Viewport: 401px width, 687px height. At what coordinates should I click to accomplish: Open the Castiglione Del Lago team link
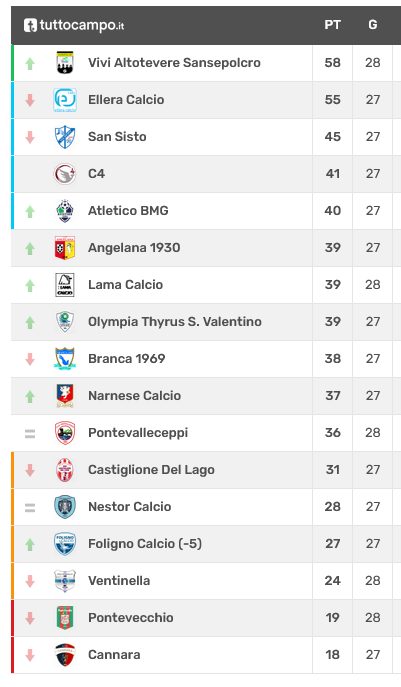[151, 470]
